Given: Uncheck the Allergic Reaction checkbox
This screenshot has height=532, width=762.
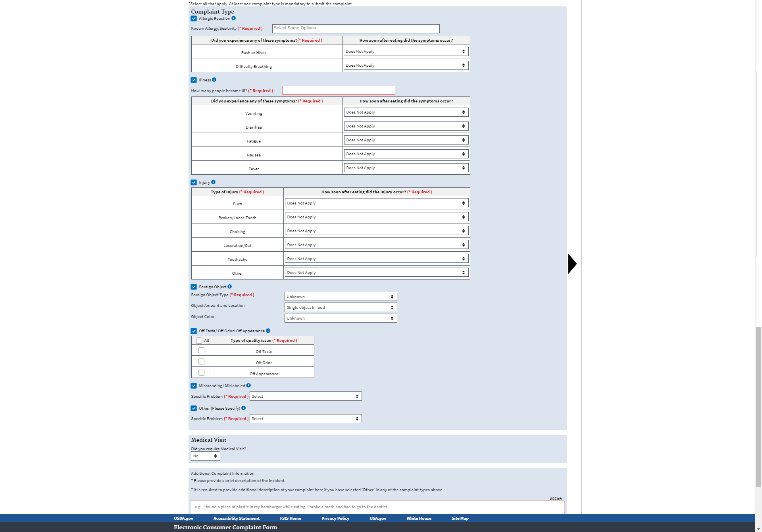Looking at the screenshot, I should pyautogui.click(x=194, y=19).
